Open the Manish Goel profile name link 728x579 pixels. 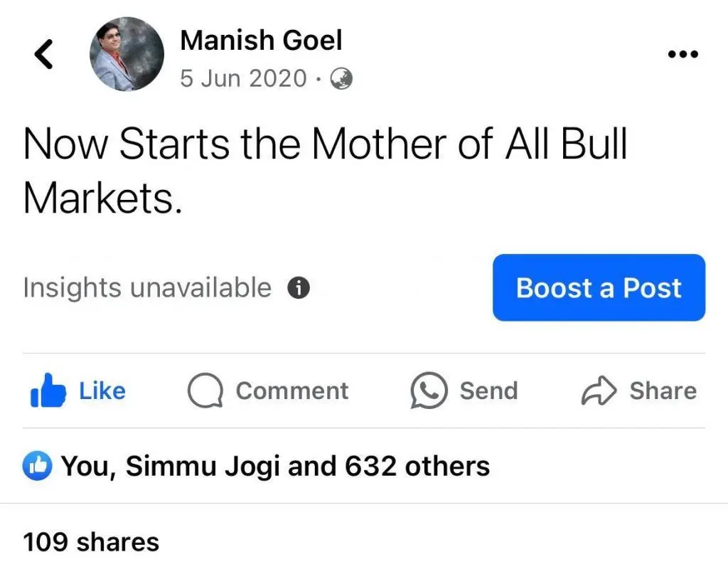261,41
